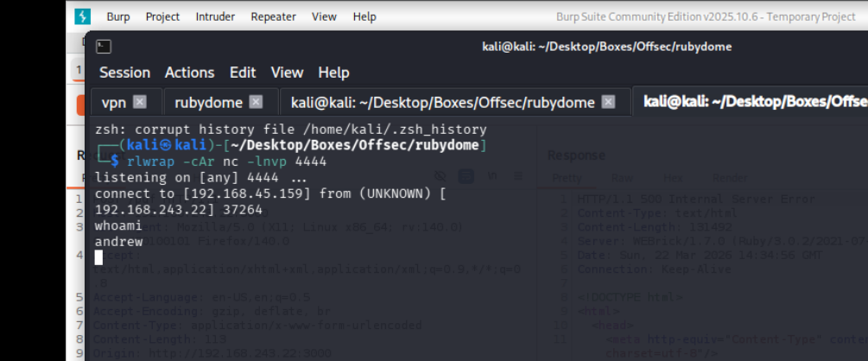The height and width of the screenshot is (361, 868).
Task: Open the Intruder menu
Action: (215, 16)
